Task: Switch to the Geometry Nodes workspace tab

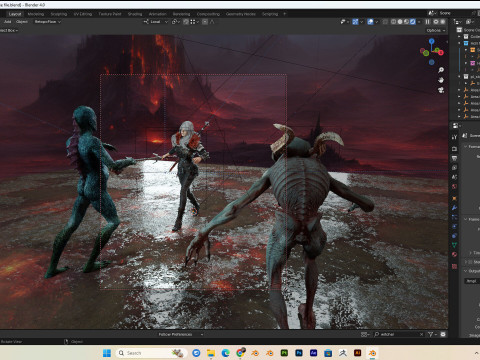Action: 241,14
